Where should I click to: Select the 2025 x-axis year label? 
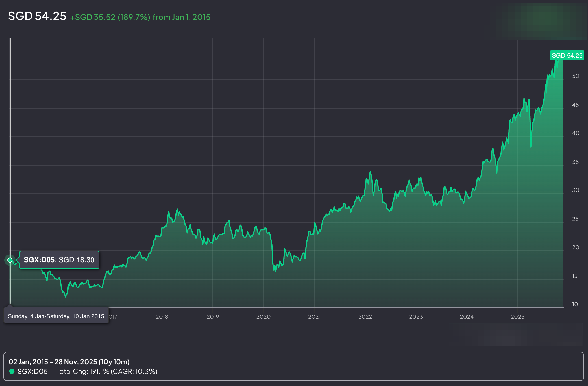[517, 317]
